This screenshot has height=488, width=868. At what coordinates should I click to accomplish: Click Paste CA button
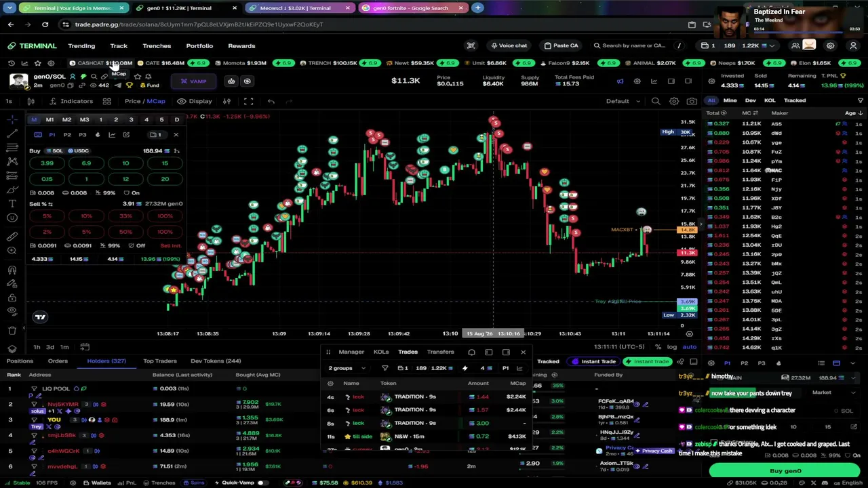pos(561,45)
